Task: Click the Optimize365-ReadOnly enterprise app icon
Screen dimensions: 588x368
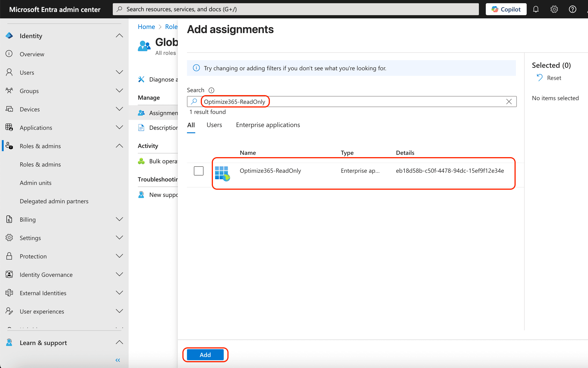Action: (x=222, y=173)
